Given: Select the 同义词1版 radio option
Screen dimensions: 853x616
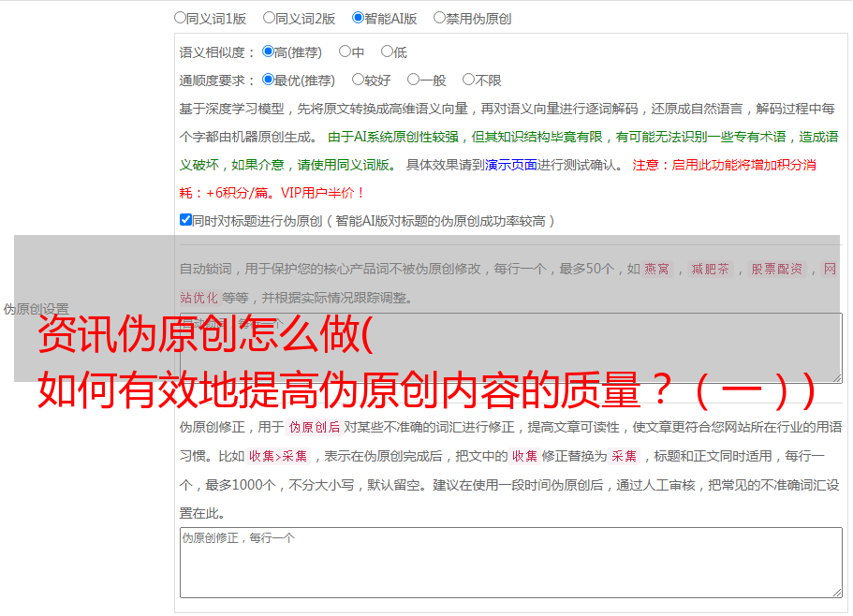Looking at the screenshot, I should click(x=180, y=18).
